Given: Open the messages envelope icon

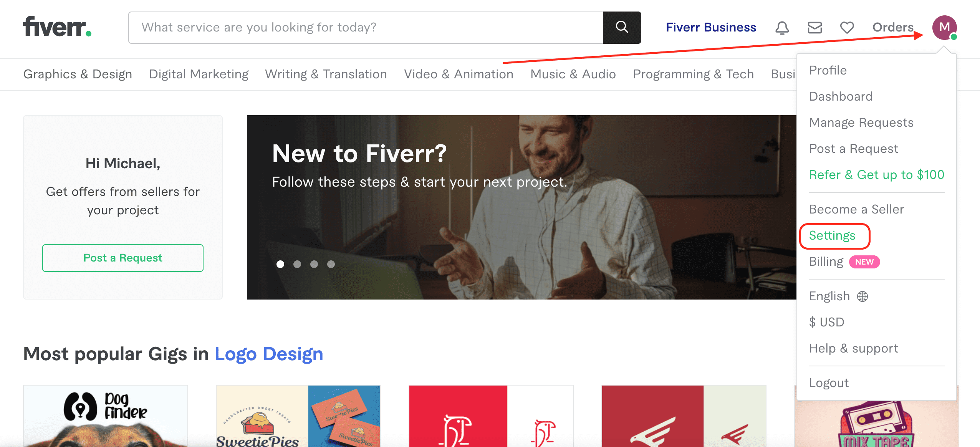Looking at the screenshot, I should (x=814, y=28).
